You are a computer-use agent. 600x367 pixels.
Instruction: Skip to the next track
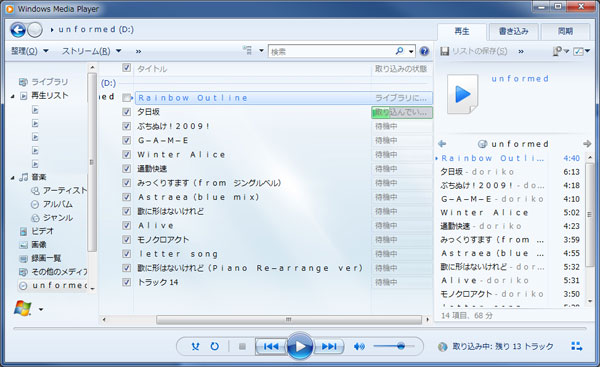[x=329, y=346]
